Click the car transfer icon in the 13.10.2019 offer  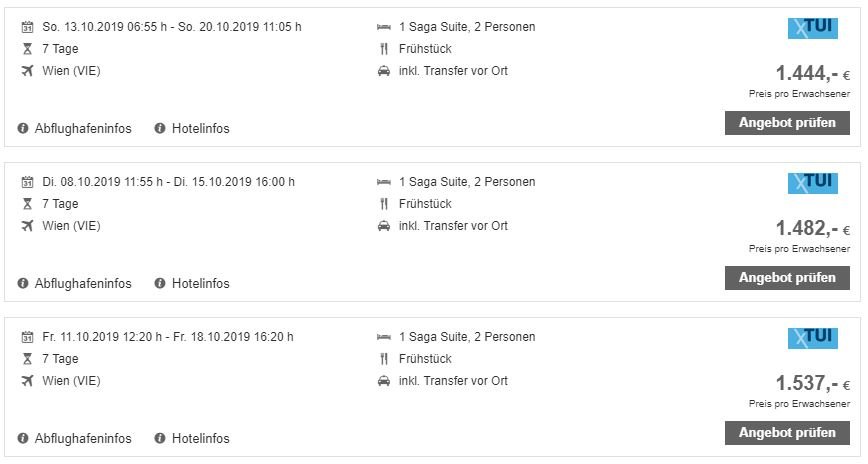(x=384, y=71)
